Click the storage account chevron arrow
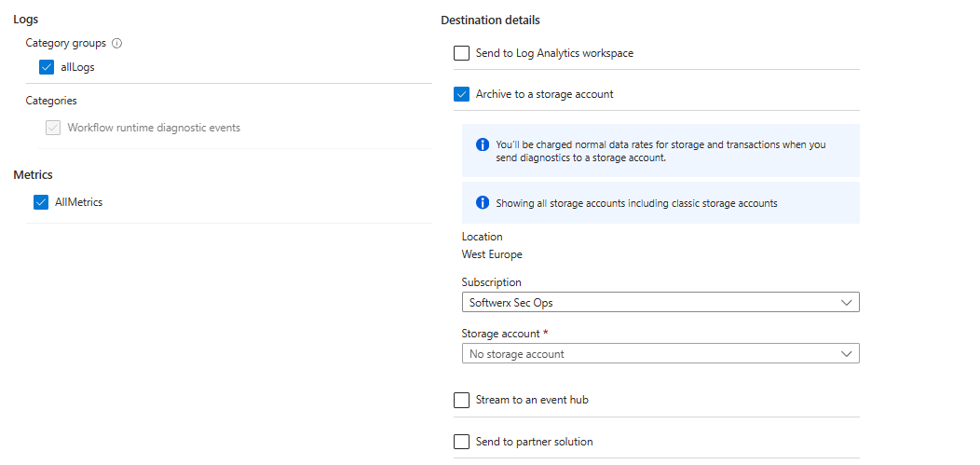Image resolution: width=980 pixels, height=465 pixels. point(846,354)
